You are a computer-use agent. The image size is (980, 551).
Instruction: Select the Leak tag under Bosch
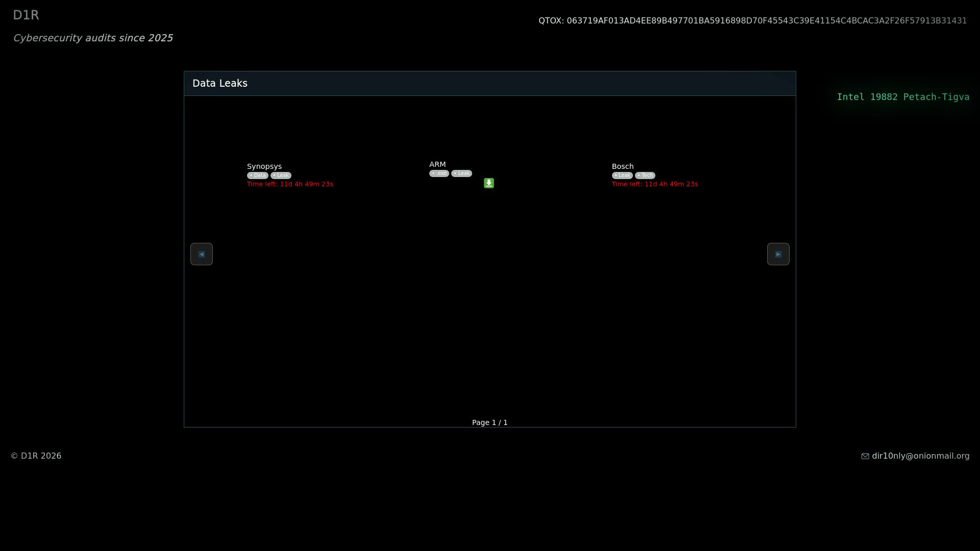tap(622, 176)
